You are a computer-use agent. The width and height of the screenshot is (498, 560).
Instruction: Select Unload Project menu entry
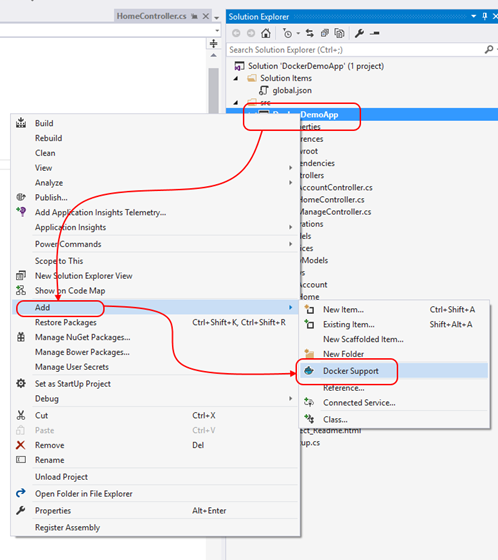pos(61,477)
